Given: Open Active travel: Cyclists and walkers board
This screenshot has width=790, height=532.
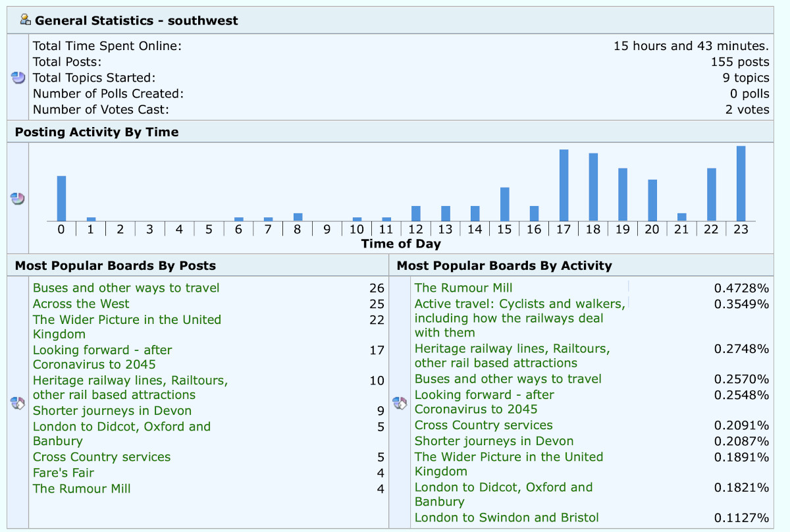Looking at the screenshot, I should pos(519,304).
